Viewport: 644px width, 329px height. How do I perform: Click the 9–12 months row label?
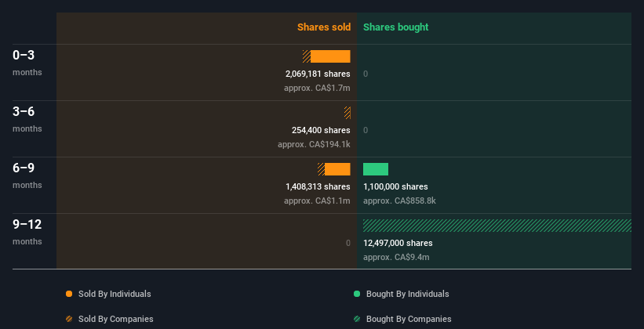coord(27,232)
